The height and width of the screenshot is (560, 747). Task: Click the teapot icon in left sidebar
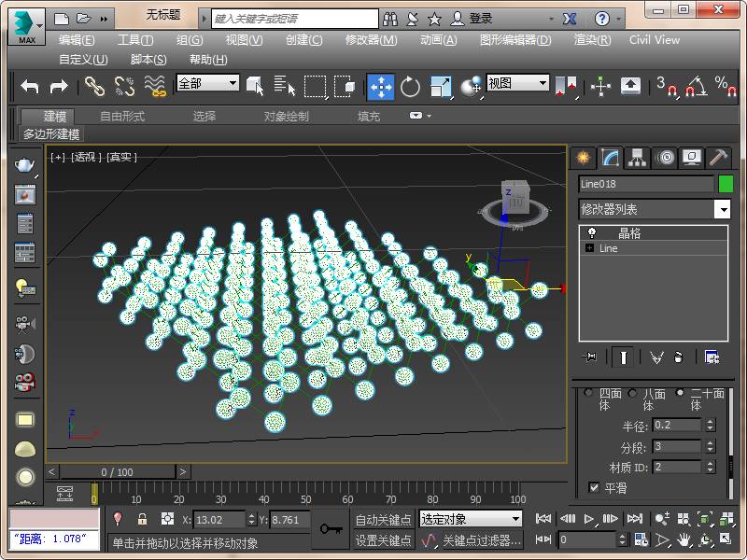25,165
